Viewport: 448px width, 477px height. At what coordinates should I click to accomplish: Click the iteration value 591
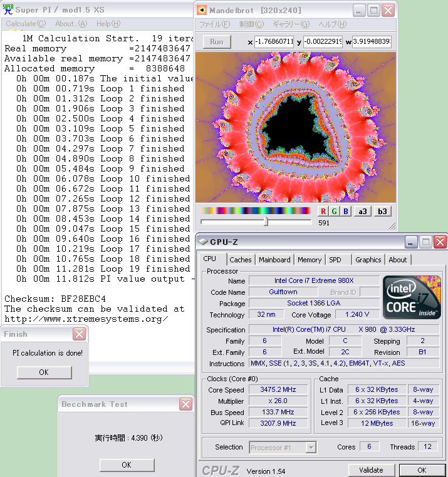324,223
